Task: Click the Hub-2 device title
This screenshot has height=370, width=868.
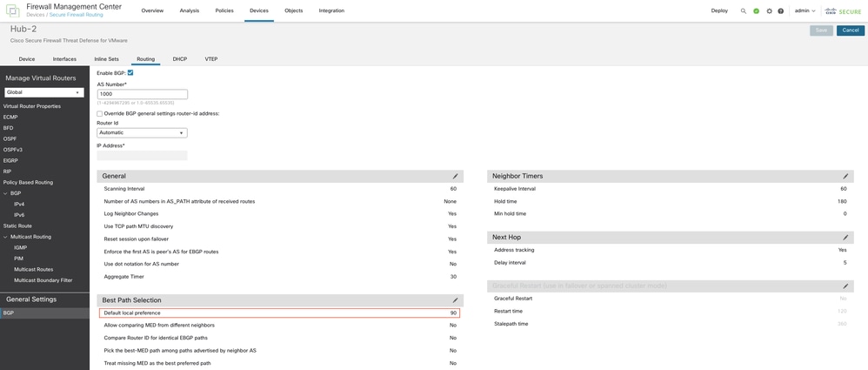Action: click(23, 29)
